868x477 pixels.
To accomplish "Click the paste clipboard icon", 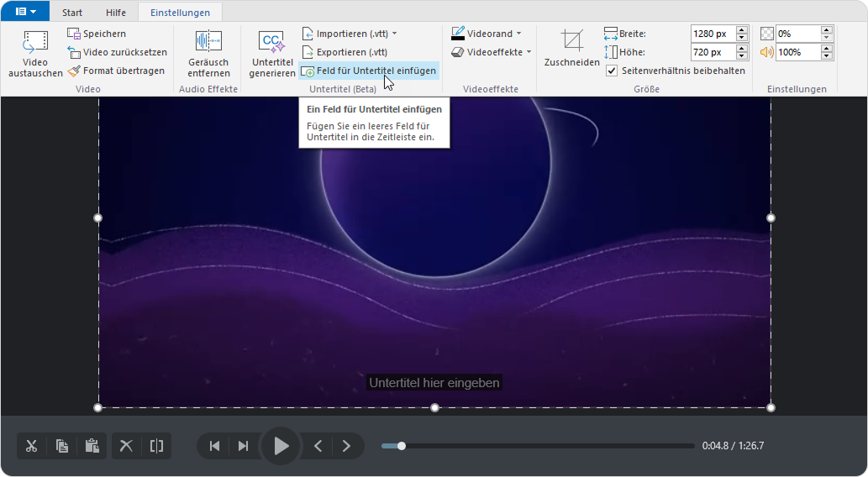I will pyautogui.click(x=92, y=446).
